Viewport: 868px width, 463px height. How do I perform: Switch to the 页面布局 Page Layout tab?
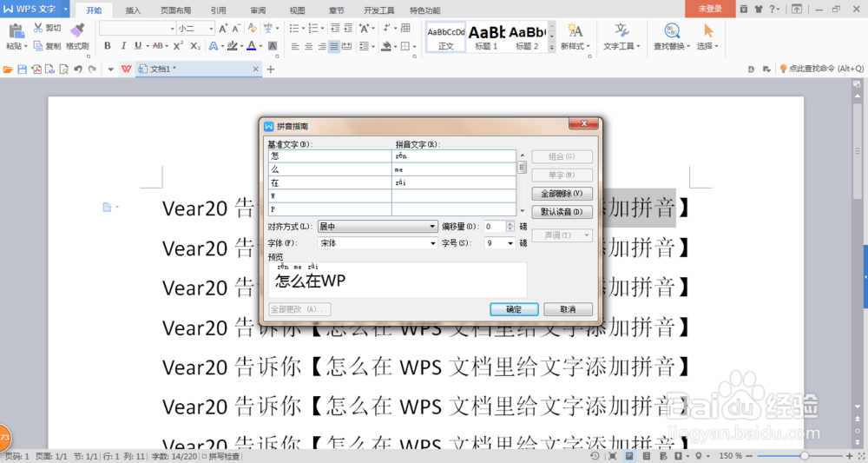(x=175, y=10)
